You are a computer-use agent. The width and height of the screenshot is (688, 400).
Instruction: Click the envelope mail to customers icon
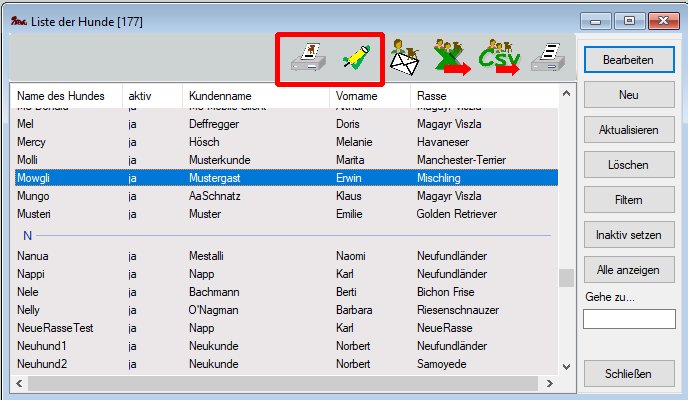404,60
